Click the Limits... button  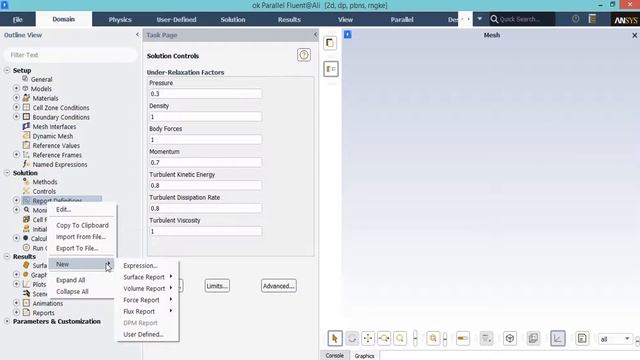217,286
